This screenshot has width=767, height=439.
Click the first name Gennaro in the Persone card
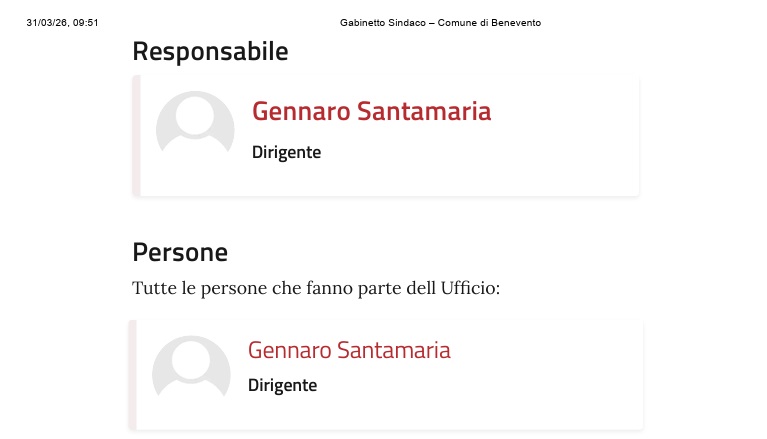click(x=289, y=350)
